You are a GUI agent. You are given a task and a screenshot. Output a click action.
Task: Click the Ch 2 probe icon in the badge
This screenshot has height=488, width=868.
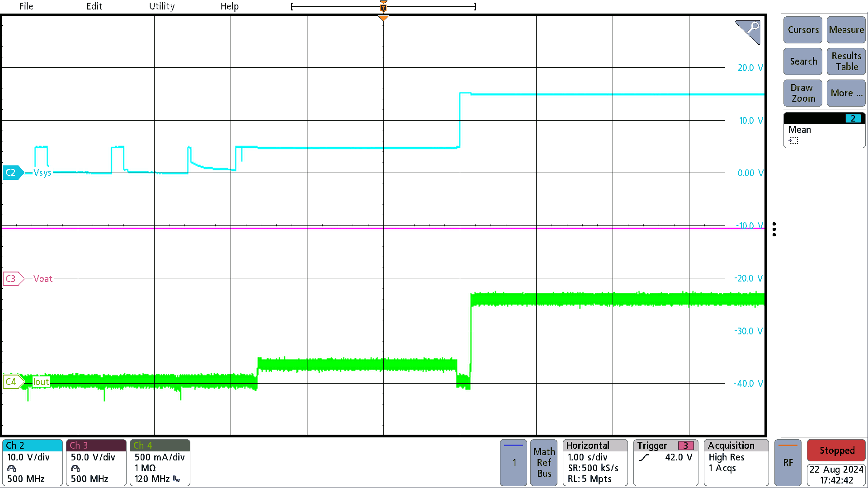(12, 469)
